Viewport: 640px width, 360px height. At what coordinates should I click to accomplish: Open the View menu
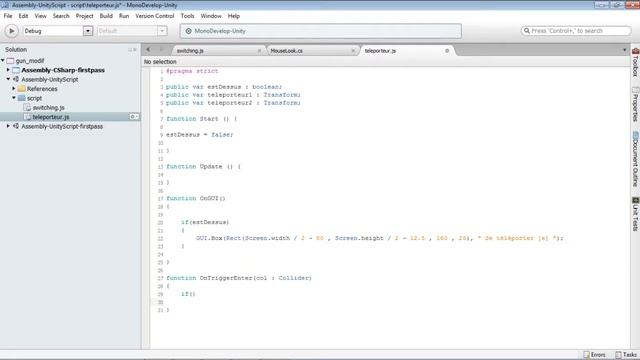pyautogui.click(x=40, y=16)
